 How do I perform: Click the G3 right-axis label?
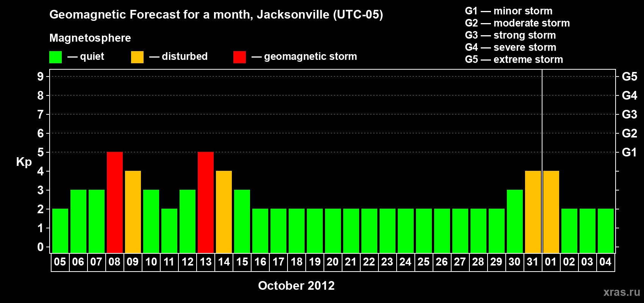click(x=629, y=114)
